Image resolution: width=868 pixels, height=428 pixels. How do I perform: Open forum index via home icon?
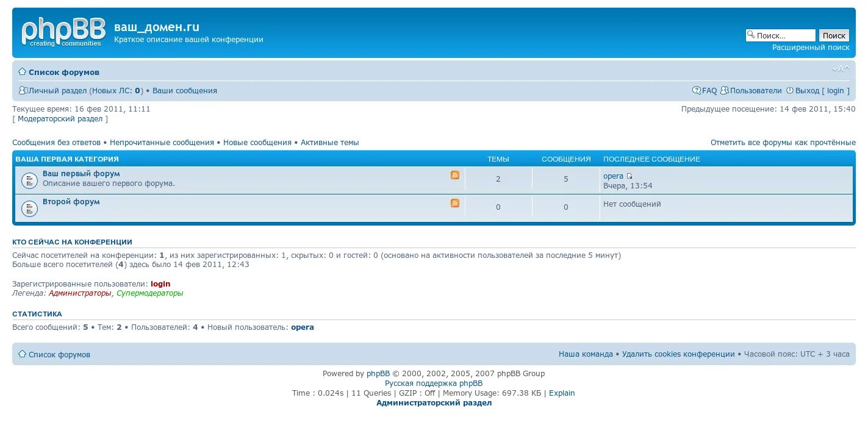click(22, 72)
